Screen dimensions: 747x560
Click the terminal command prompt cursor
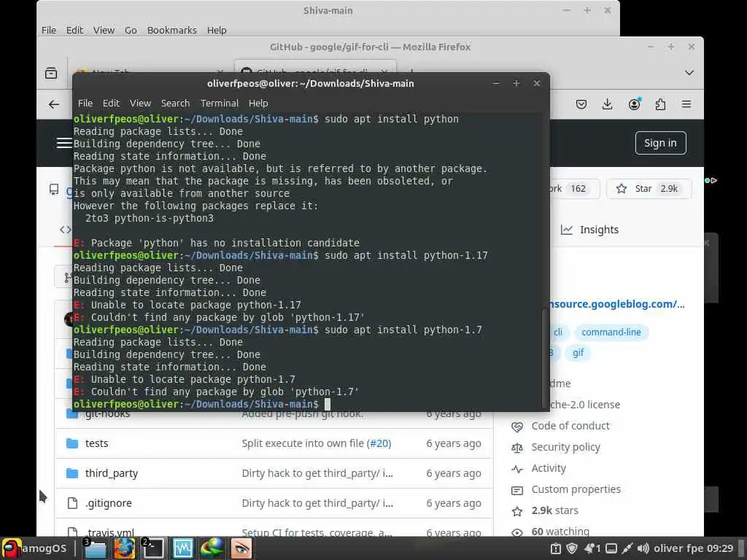point(328,404)
